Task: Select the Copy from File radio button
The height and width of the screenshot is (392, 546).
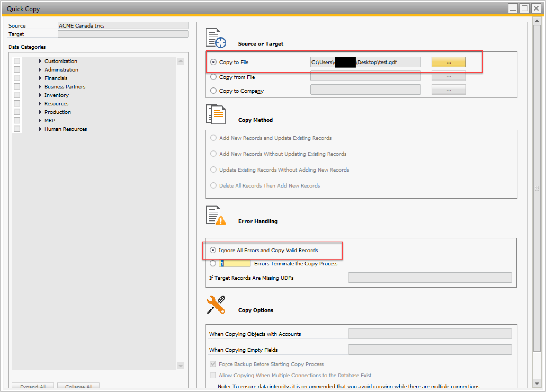Action: pos(213,77)
